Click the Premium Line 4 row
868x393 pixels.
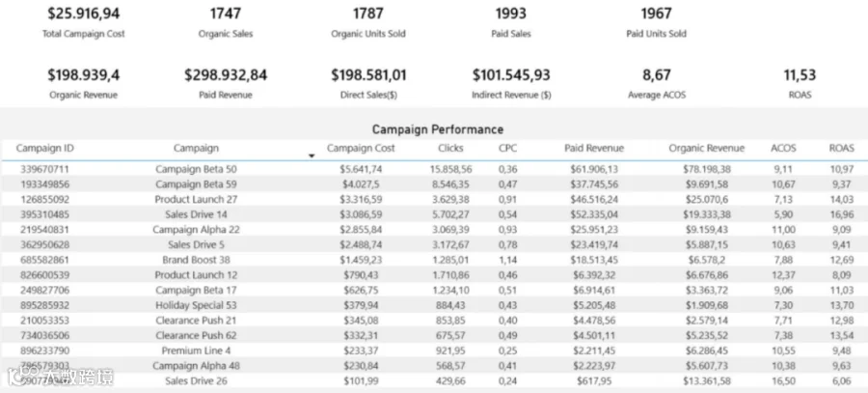click(434, 351)
